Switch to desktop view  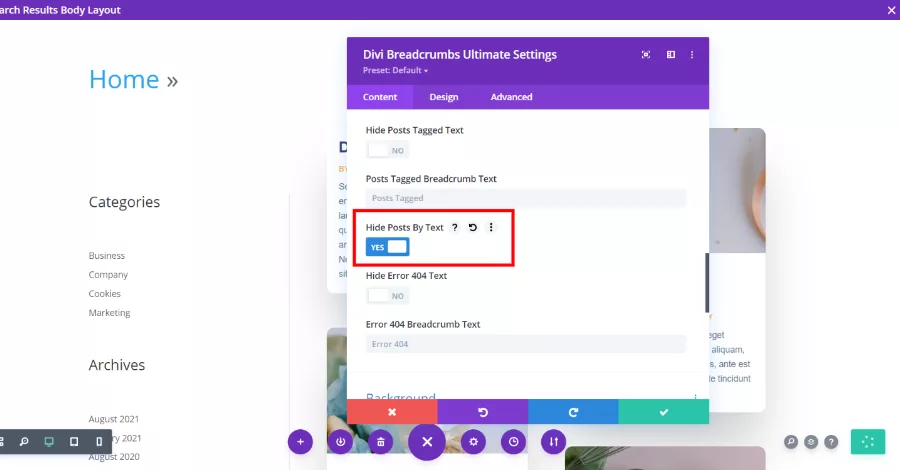tap(49, 441)
